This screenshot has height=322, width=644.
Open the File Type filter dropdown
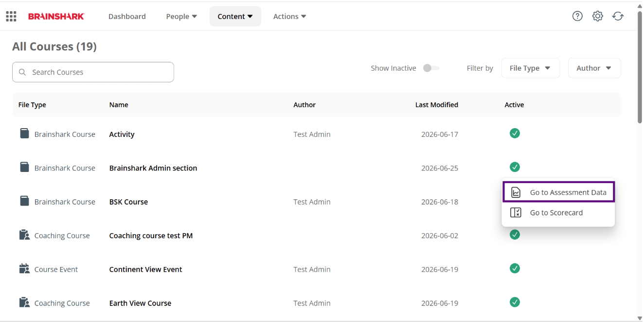[531, 68]
